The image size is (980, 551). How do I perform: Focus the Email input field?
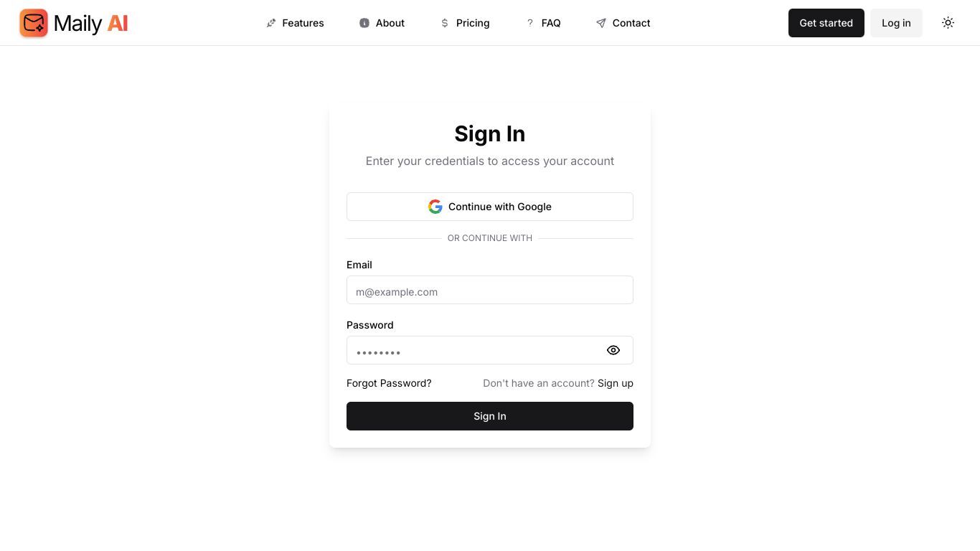click(x=490, y=290)
